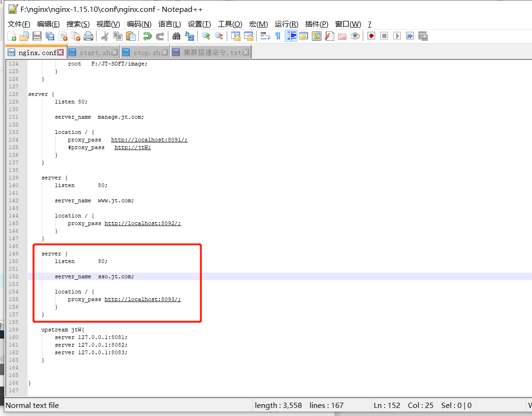This screenshot has width=532, height=416.
Task: Toggle word wrap toolbar icon
Action: [x=265, y=36]
